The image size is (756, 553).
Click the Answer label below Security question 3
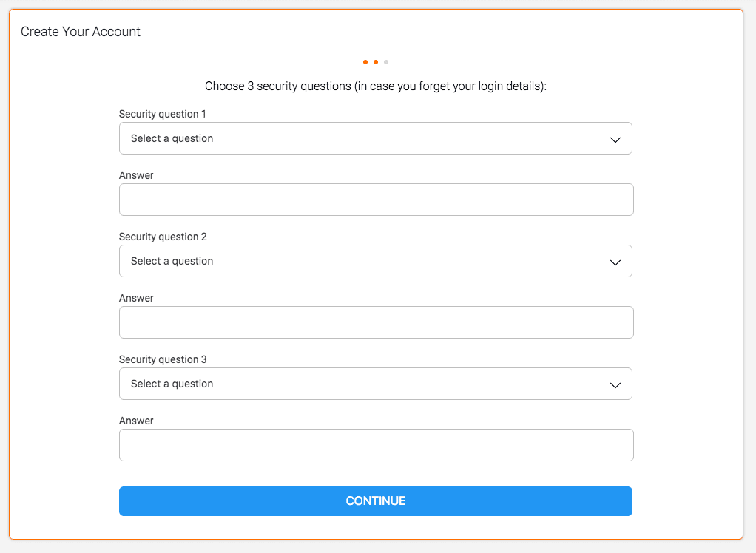click(x=136, y=421)
